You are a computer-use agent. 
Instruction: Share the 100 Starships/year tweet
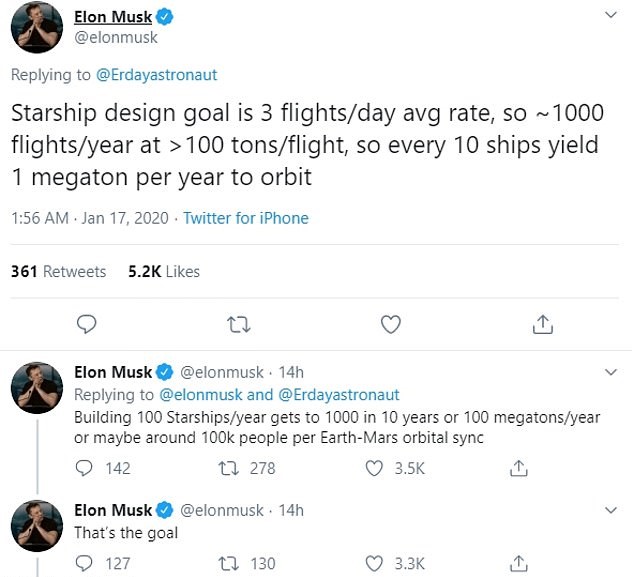tap(519, 468)
